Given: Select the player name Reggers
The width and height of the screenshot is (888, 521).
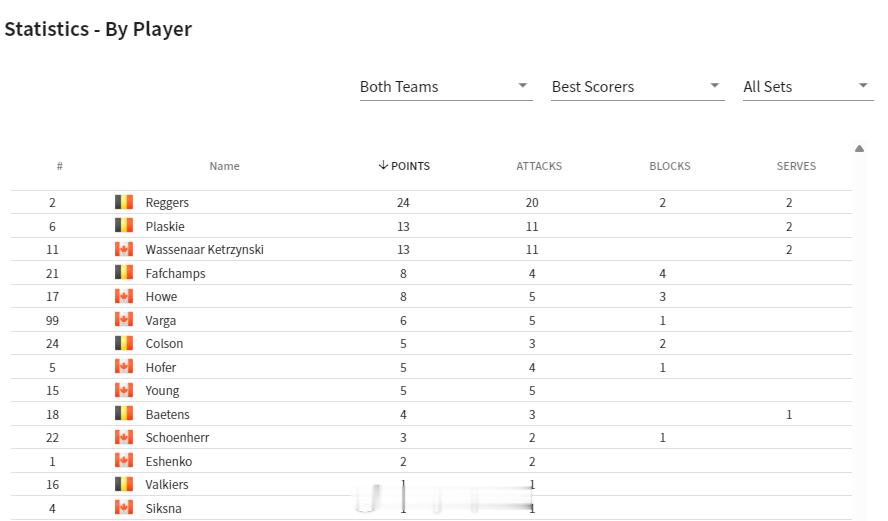Looking at the screenshot, I should point(167,203).
